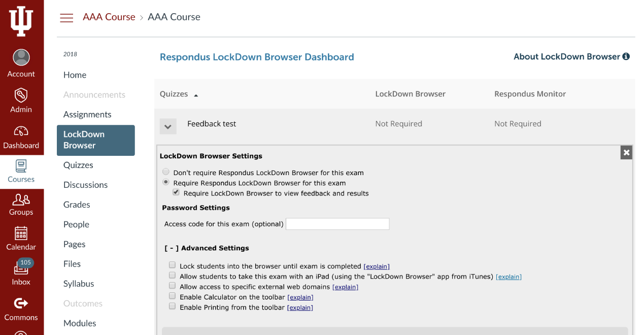Screen dimensions: 644x335
Task: Open Quizzes in course navigation
Action: 78,165
